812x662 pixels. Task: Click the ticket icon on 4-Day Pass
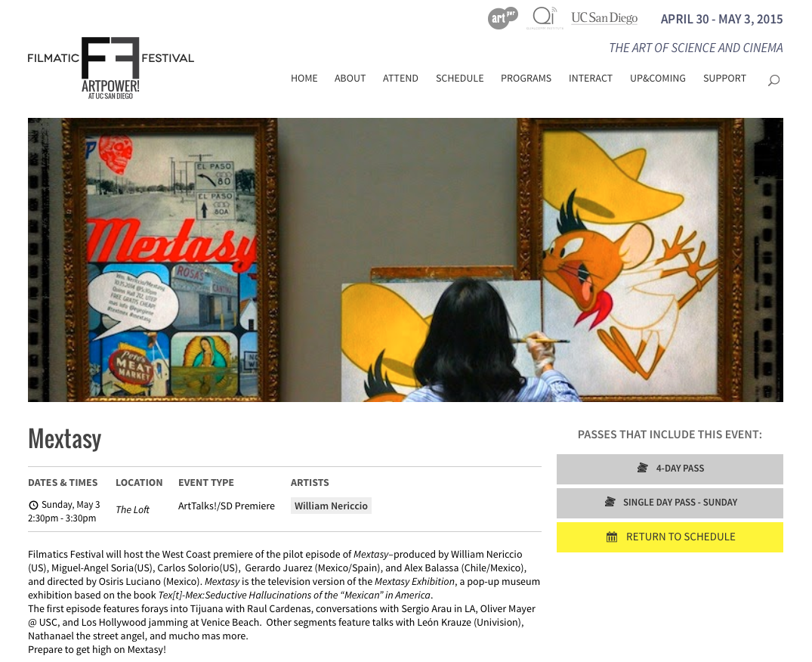coord(642,469)
